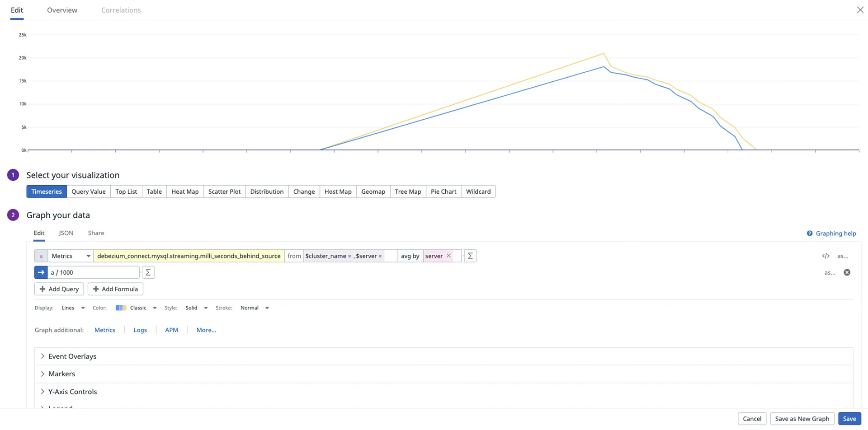This screenshot has height=430, width=868.
Task: Switch to the JSON tab
Action: pyautogui.click(x=66, y=233)
